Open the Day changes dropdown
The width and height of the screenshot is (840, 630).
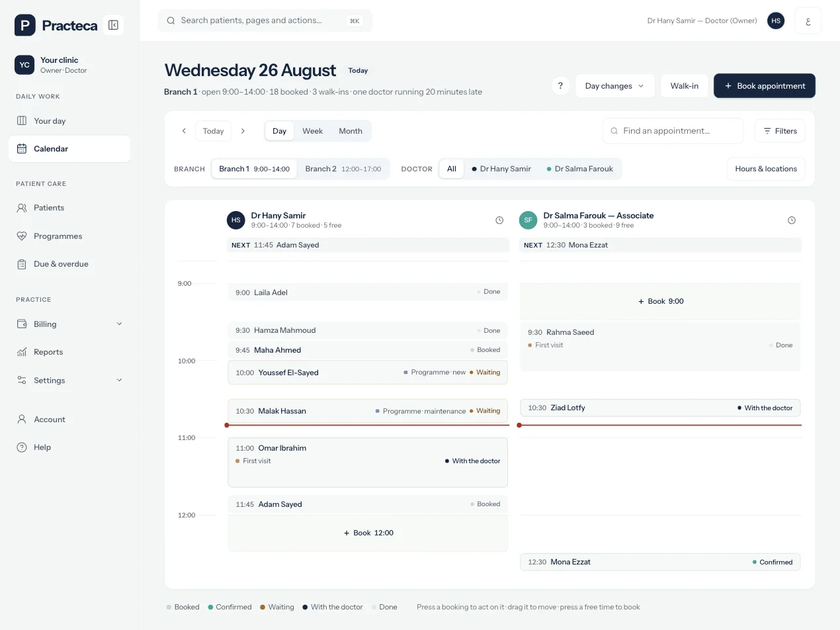coord(614,86)
